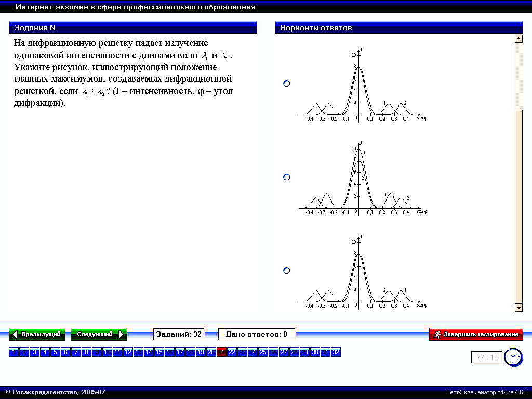This screenshot has height=399, width=532.
Task: Click the left arrow icon on Предыдущий
Action: point(15,334)
